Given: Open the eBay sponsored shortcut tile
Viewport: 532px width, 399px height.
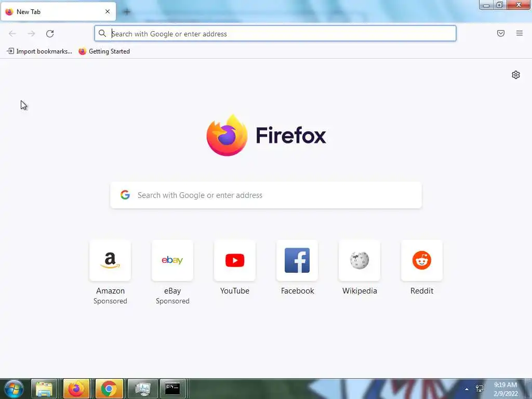Looking at the screenshot, I should pos(172,261).
